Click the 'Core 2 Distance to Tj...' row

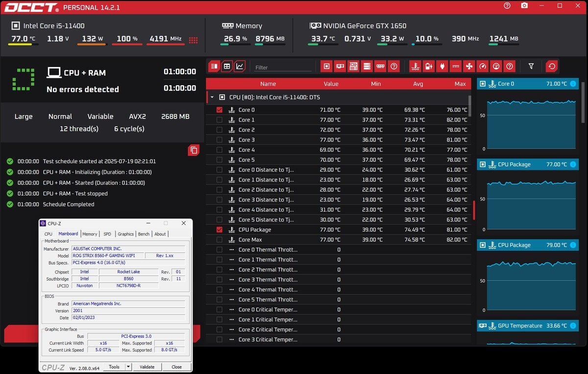[x=338, y=189]
